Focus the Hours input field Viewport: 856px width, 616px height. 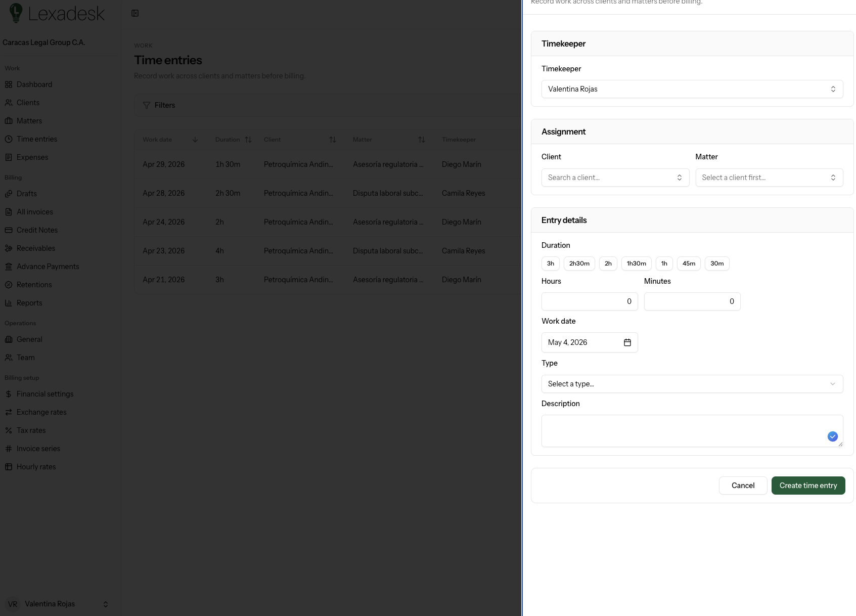click(x=590, y=301)
